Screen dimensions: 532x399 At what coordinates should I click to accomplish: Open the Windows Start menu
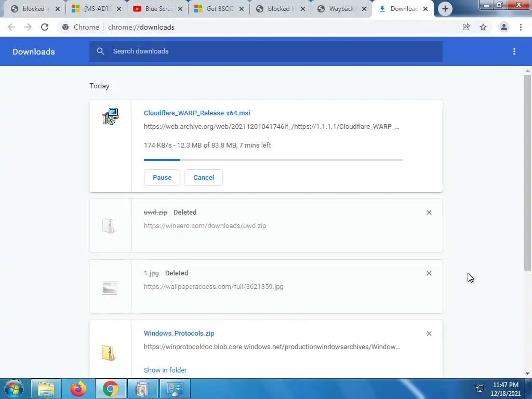pos(14,389)
